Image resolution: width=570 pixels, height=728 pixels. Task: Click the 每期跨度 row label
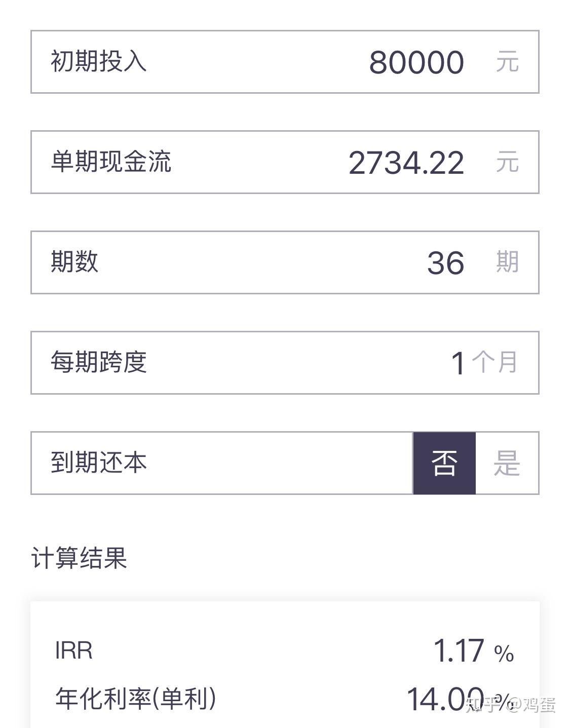[98, 362]
